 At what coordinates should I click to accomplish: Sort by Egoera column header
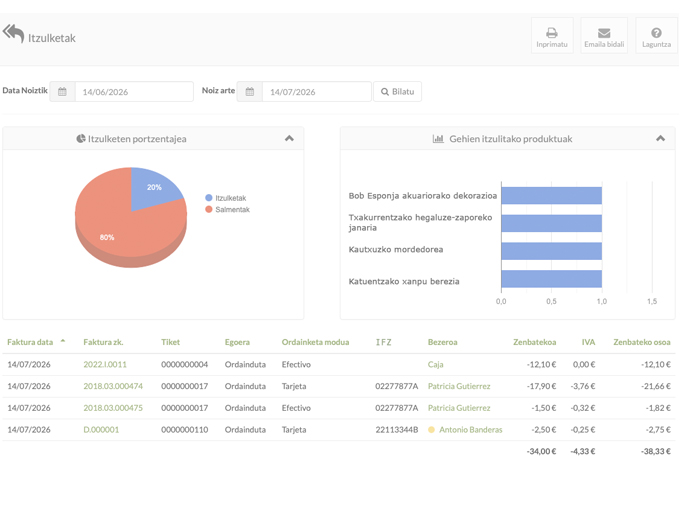pos(237,342)
